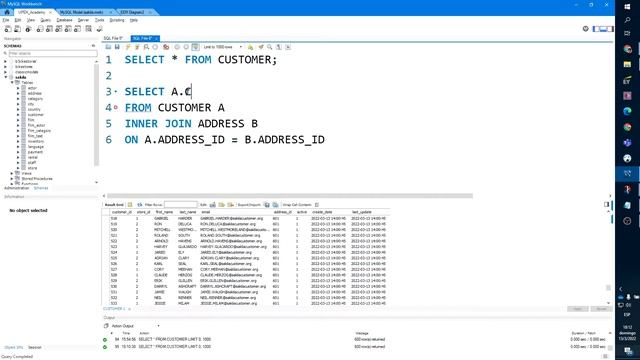Viewport: 640px width, 360px height.
Task: Click the reconnect to DBMS icon
Action: (x=99, y=29)
